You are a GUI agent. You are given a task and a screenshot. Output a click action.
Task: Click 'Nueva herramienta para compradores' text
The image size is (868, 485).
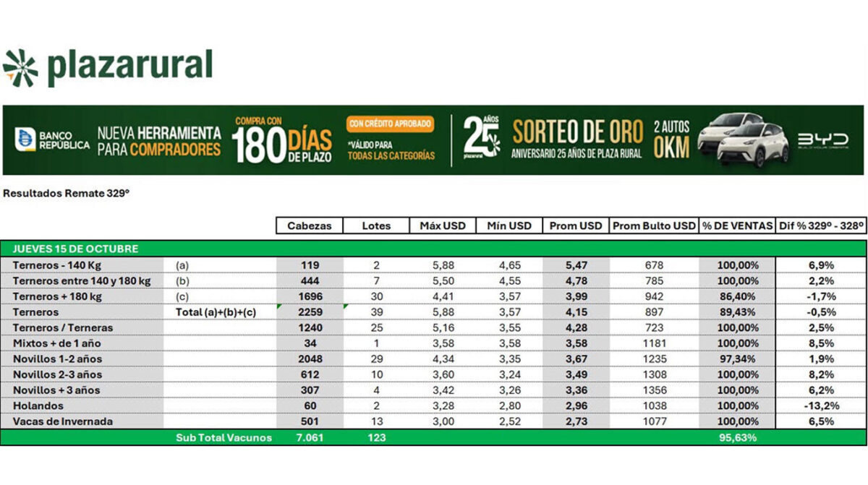tap(159, 141)
